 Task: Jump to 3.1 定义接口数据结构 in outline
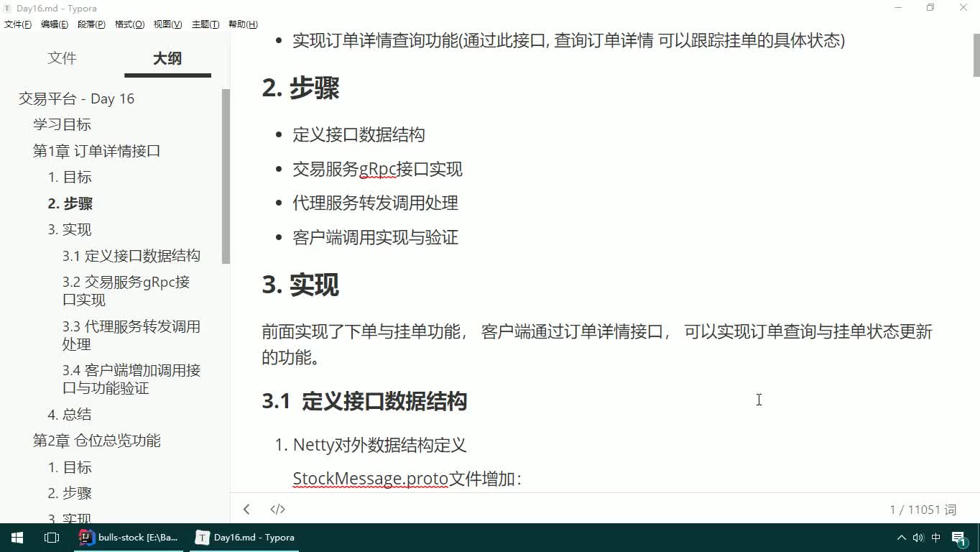131,256
